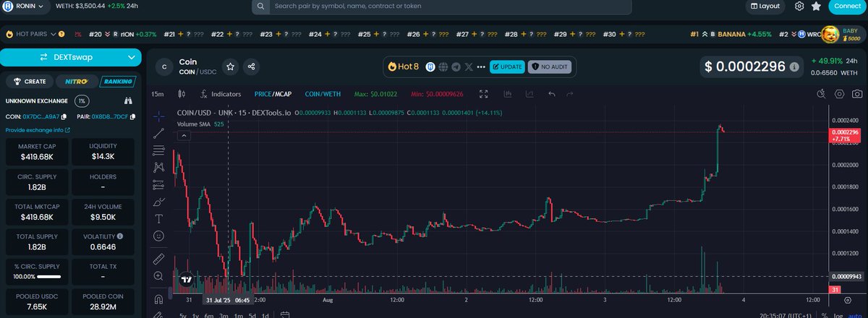Toggle magnet mode on chart
868x318 pixels.
(159, 298)
